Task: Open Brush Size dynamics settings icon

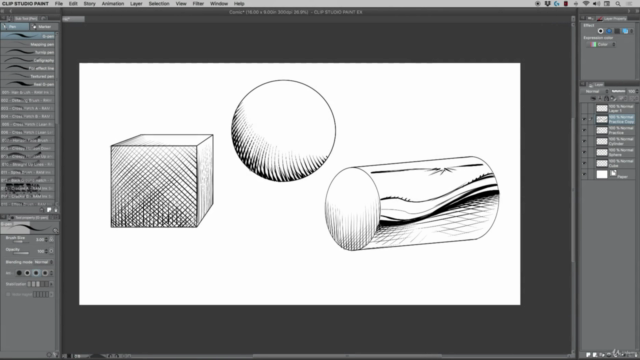Action: [x=51, y=240]
